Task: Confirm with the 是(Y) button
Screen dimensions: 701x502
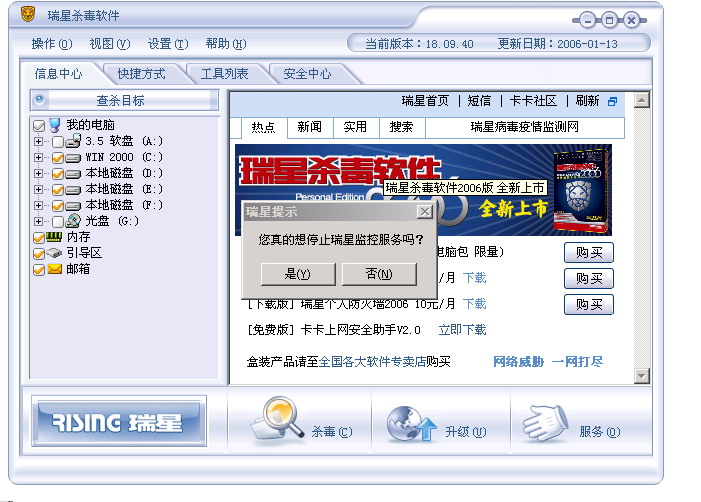Action: (x=298, y=274)
